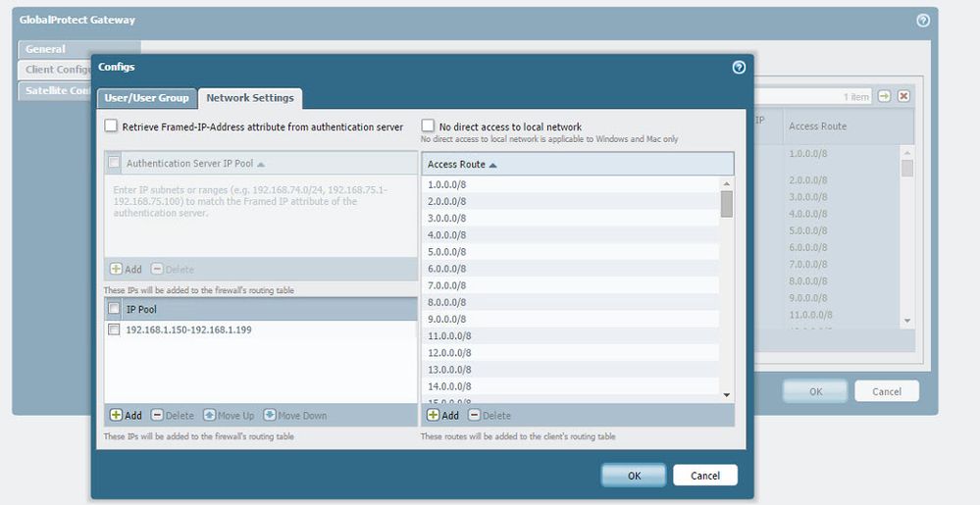Cancel the Configs dialog
The width and height of the screenshot is (980, 505).
(705, 476)
